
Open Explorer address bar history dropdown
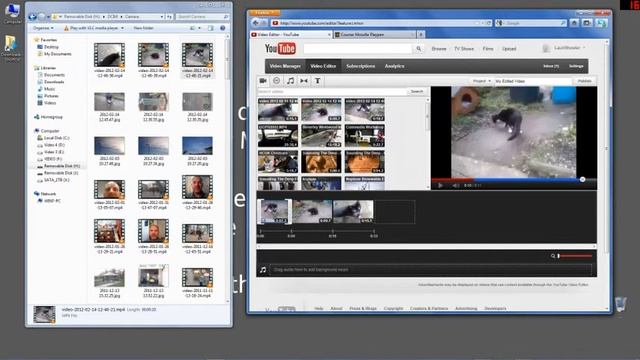pos(162,17)
